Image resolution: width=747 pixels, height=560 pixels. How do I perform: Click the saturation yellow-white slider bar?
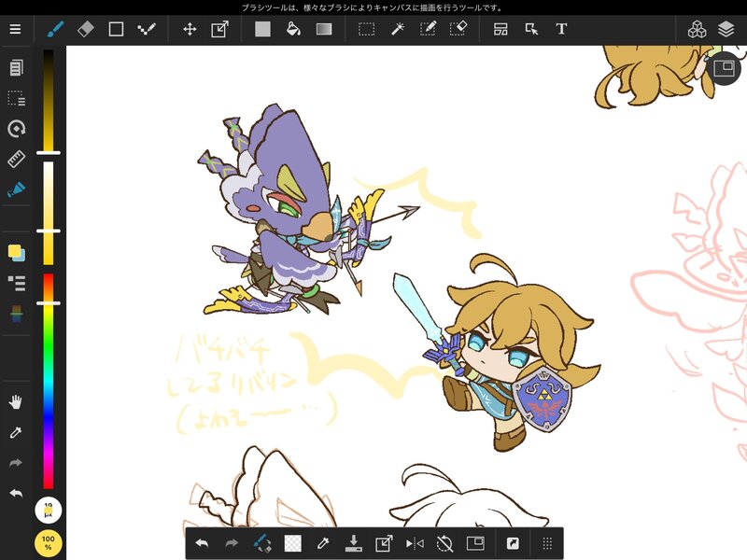click(49, 214)
